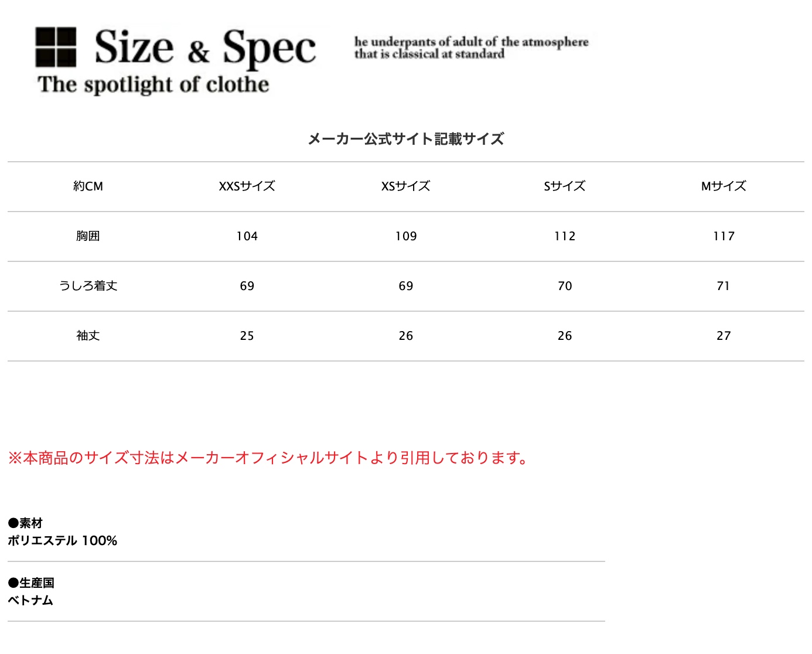Image resolution: width=812 pixels, height=654 pixels.
Task: Click the 70 back length value
Action: click(565, 286)
